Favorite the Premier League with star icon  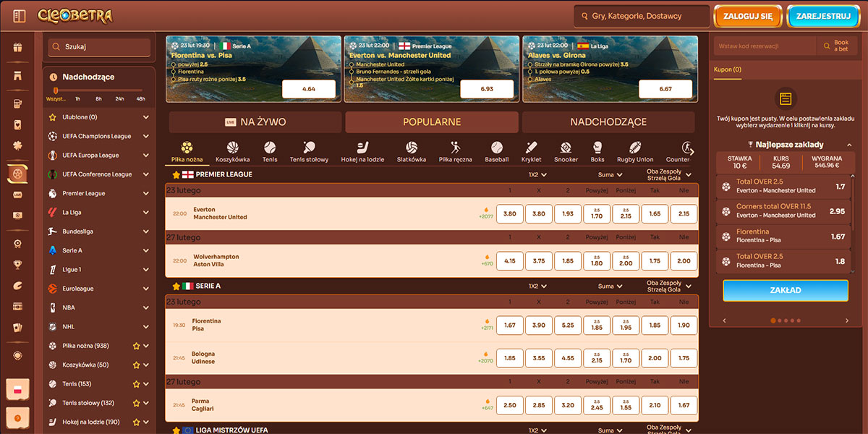point(176,174)
